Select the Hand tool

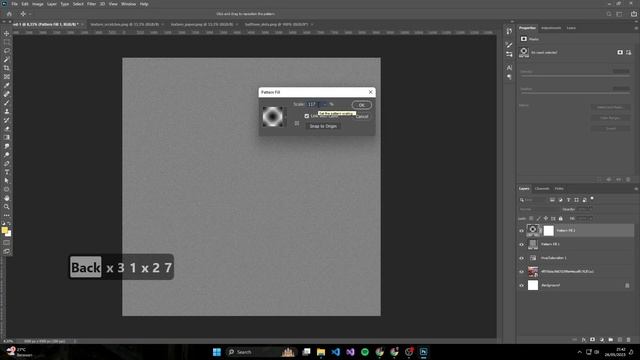pos(7,198)
